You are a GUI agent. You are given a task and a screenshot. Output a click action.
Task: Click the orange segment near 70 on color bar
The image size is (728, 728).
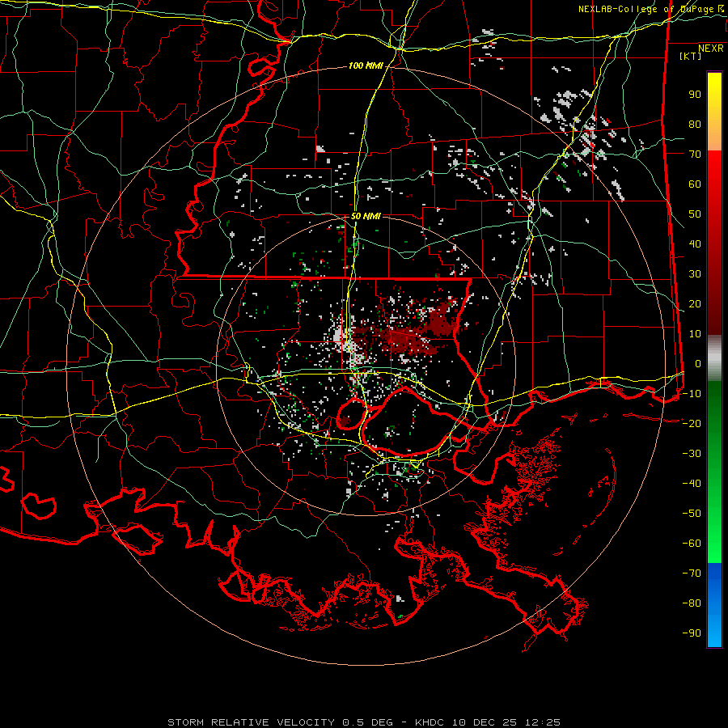tap(714, 139)
